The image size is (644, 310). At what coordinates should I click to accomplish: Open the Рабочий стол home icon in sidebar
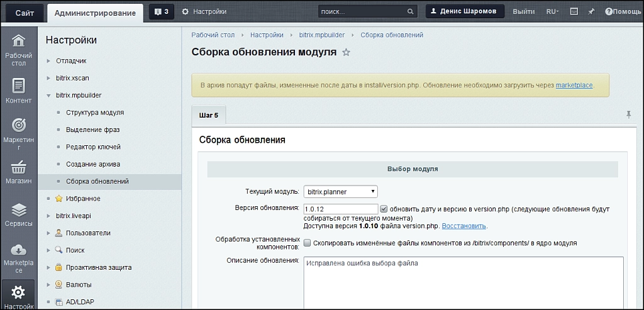[x=19, y=41]
